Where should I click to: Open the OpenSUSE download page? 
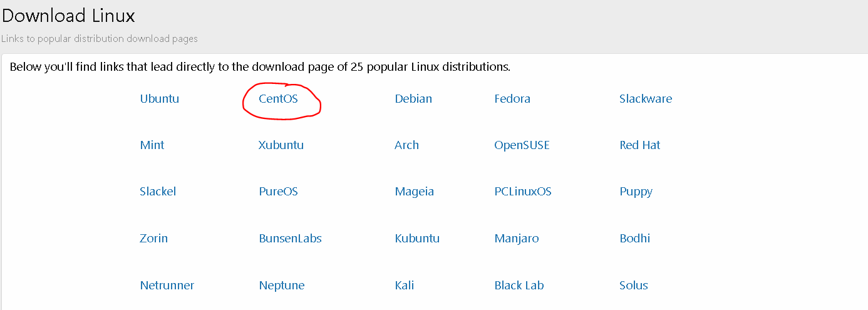point(522,145)
